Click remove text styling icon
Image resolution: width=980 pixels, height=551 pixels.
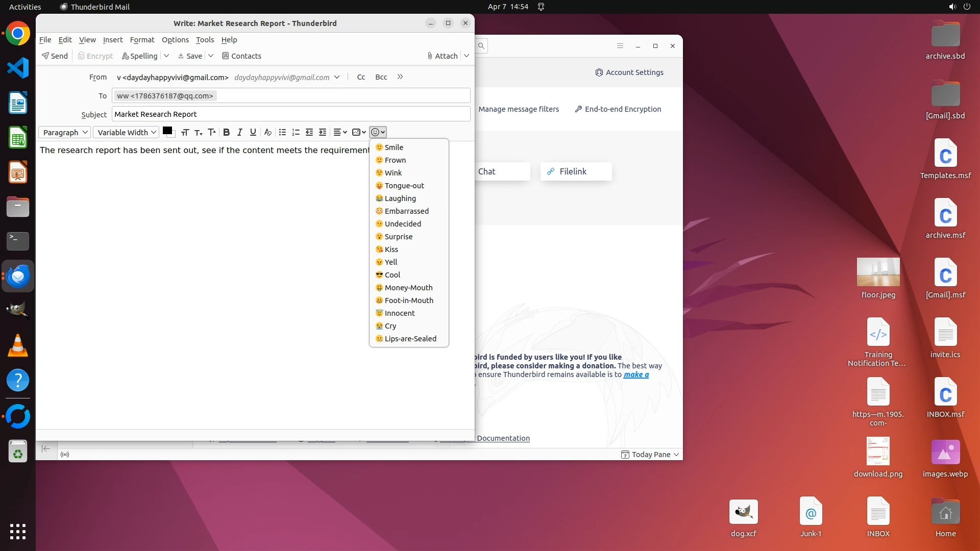pos(267,133)
